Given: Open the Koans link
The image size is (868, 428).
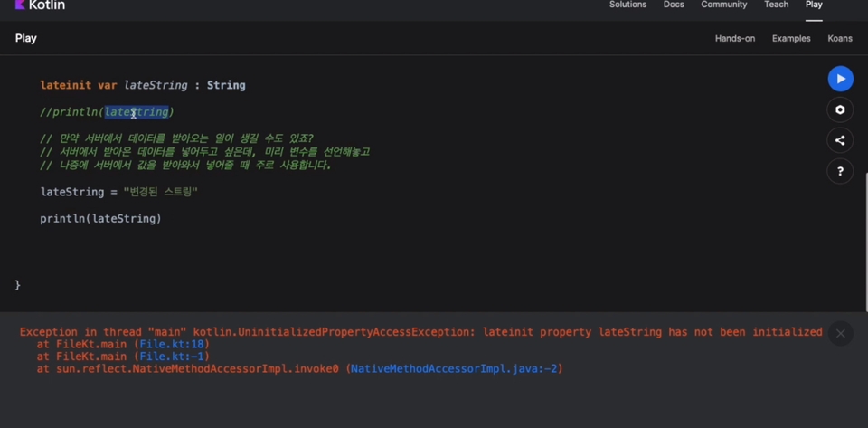Looking at the screenshot, I should (840, 38).
